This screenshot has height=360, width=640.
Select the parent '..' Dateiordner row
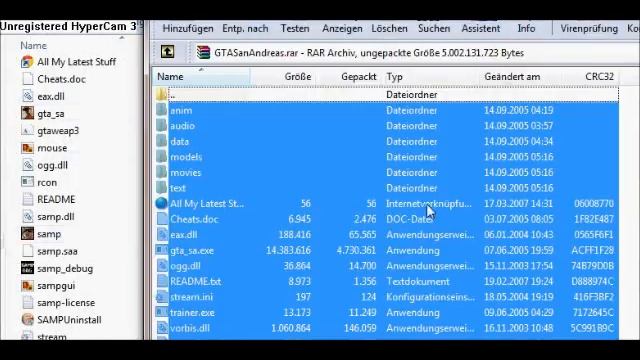(x=386, y=95)
